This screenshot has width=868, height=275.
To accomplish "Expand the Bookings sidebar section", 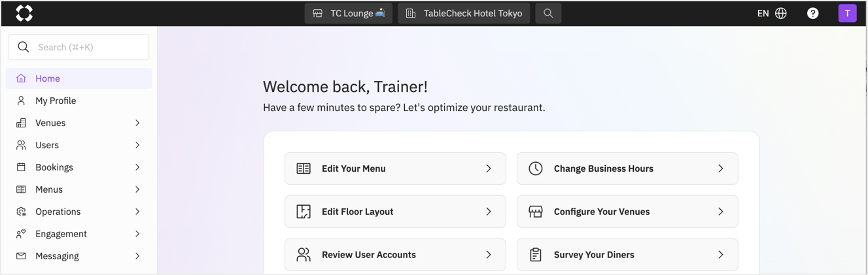I will pyautogui.click(x=78, y=167).
